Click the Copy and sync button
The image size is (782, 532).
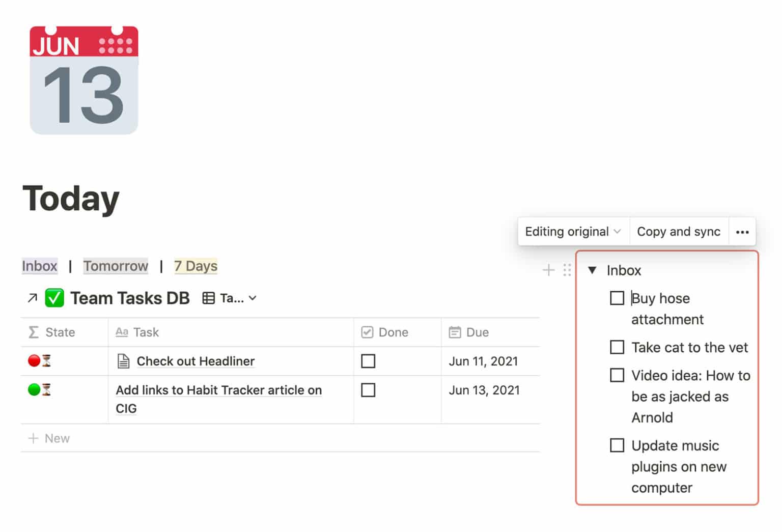pyautogui.click(x=679, y=231)
